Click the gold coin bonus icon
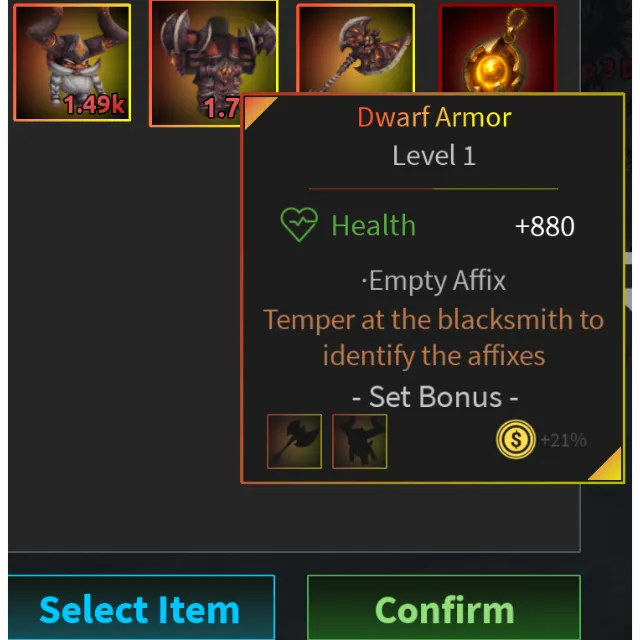640x640 pixels. click(x=516, y=440)
